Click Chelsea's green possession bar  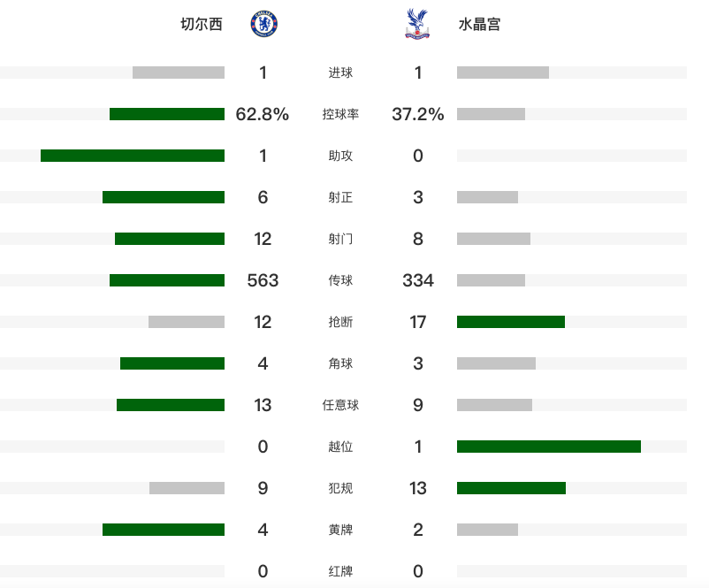pos(167,114)
